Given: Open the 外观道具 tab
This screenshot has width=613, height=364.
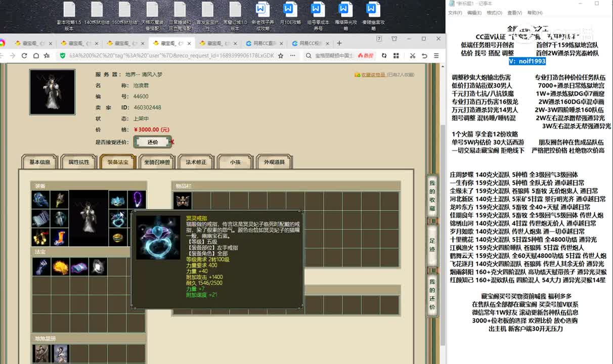Looking at the screenshot, I should tap(274, 162).
